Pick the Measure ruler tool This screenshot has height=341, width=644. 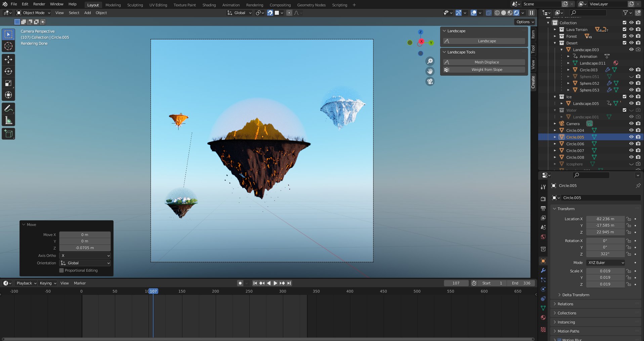pos(8,120)
